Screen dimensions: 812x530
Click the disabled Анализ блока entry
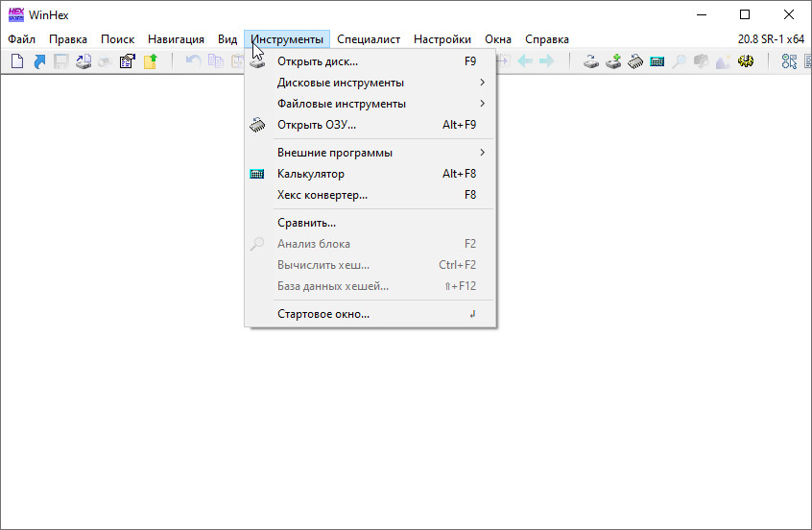pyautogui.click(x=370, y=244)
